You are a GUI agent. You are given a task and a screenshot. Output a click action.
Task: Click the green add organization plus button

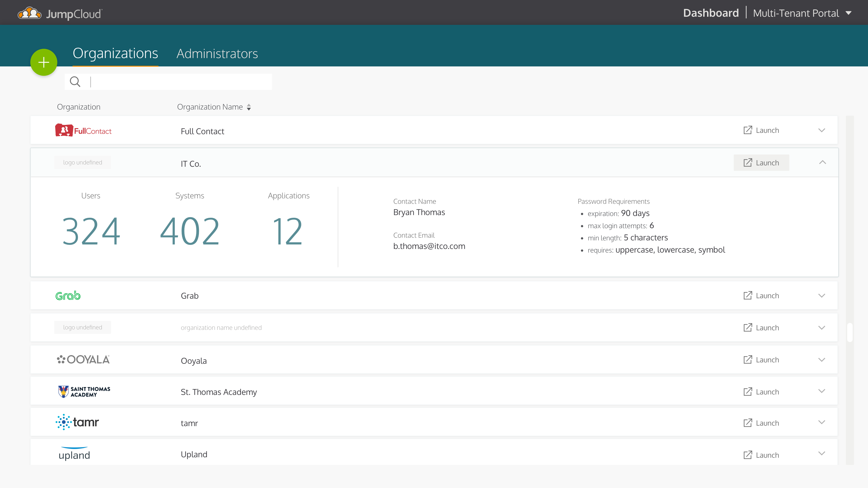[44, 62]
